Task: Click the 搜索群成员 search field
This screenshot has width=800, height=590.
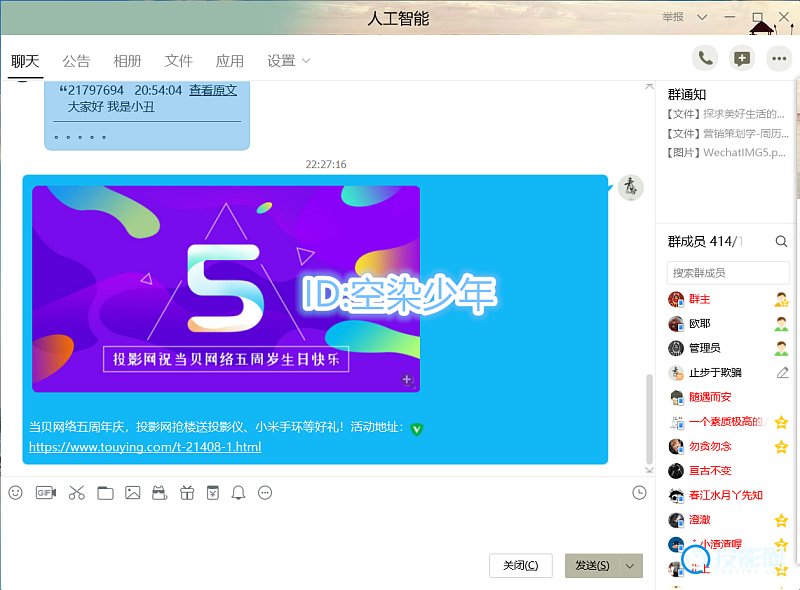Action: coord(728,273)
